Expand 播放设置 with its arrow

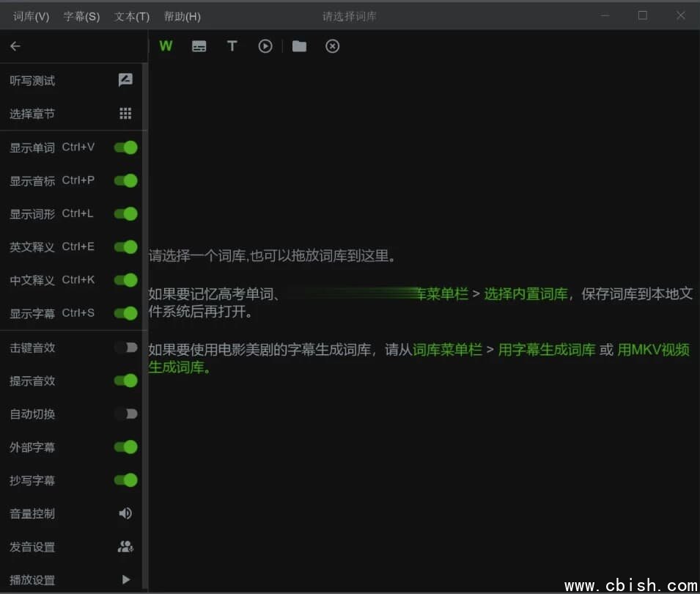125,579
